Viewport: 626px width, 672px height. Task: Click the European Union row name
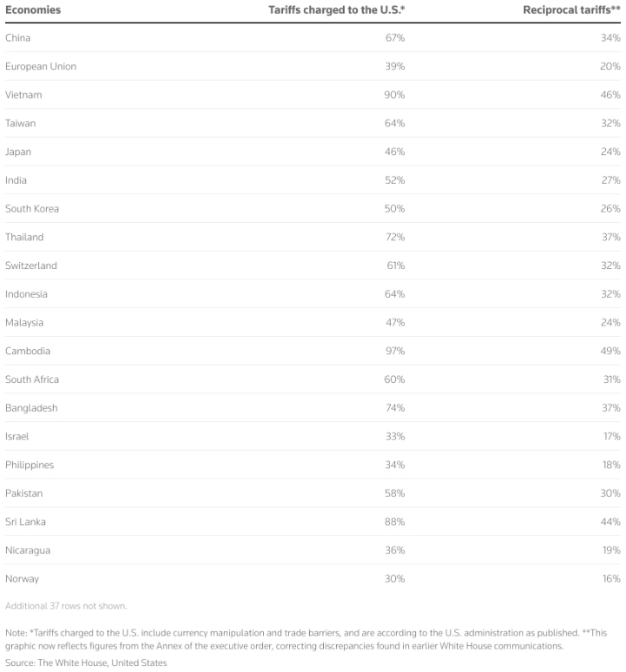(40, 67)
